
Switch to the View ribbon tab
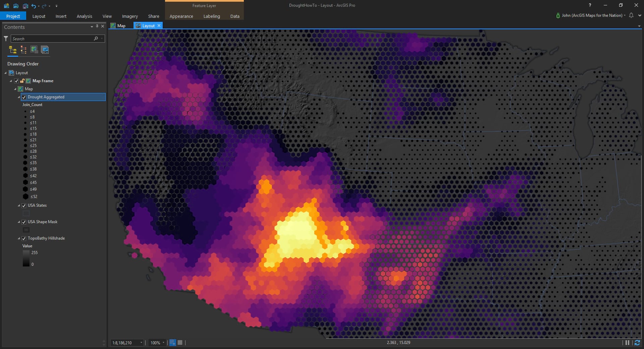pos(107,16)
